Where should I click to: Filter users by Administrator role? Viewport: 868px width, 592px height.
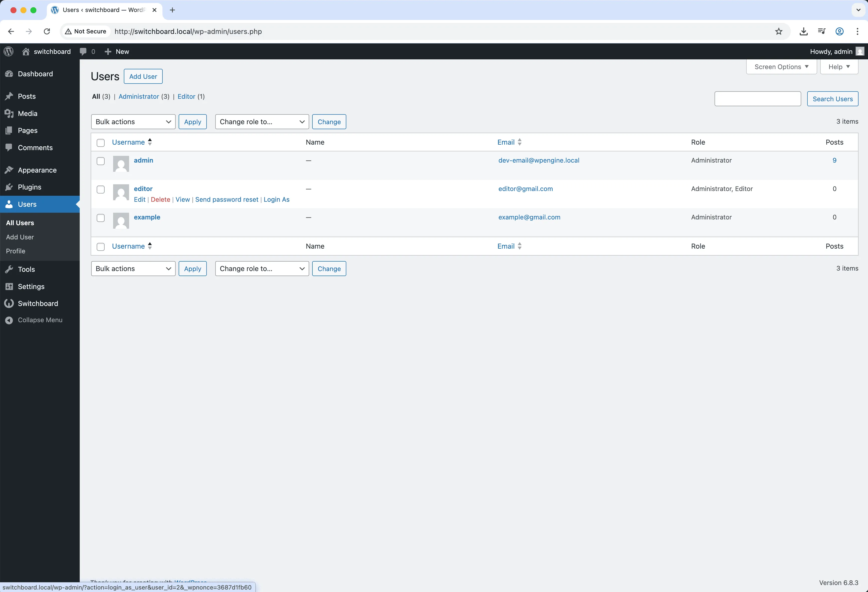pos(139,97)
